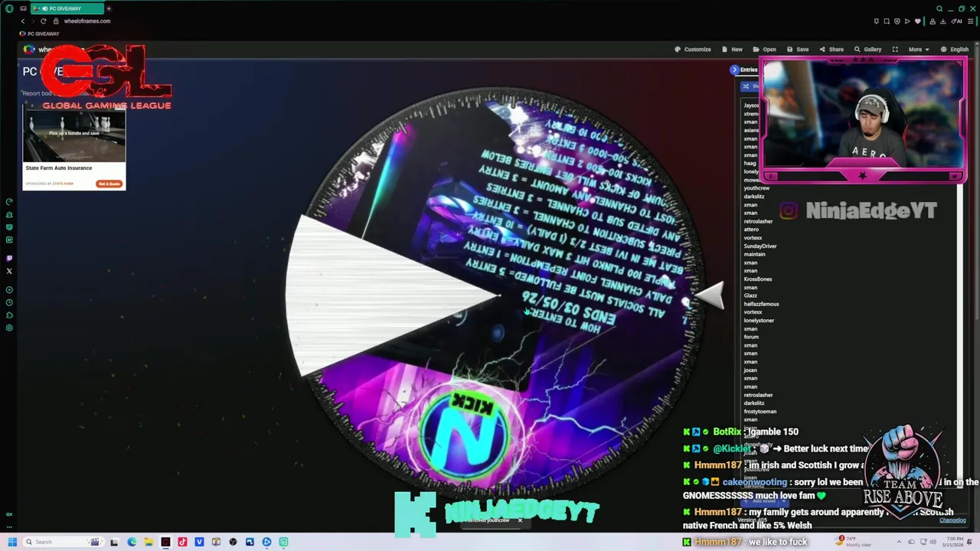Expand the More dropdown menu
This screenshot has width=980, height=551.
[918, 49]
